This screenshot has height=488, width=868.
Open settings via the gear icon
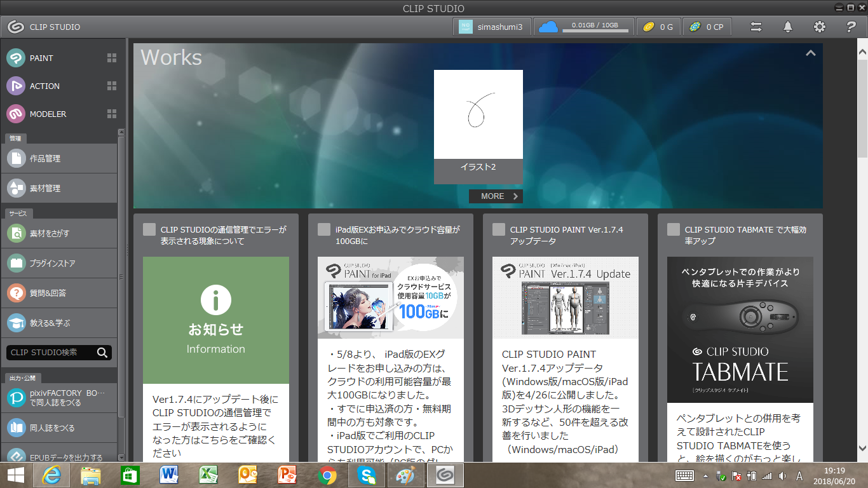click(820, 27)
